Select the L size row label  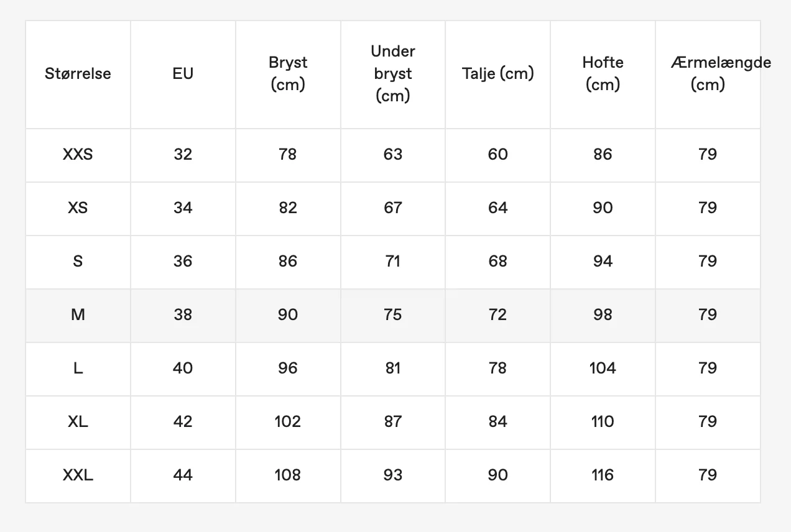tap(78, 369)
